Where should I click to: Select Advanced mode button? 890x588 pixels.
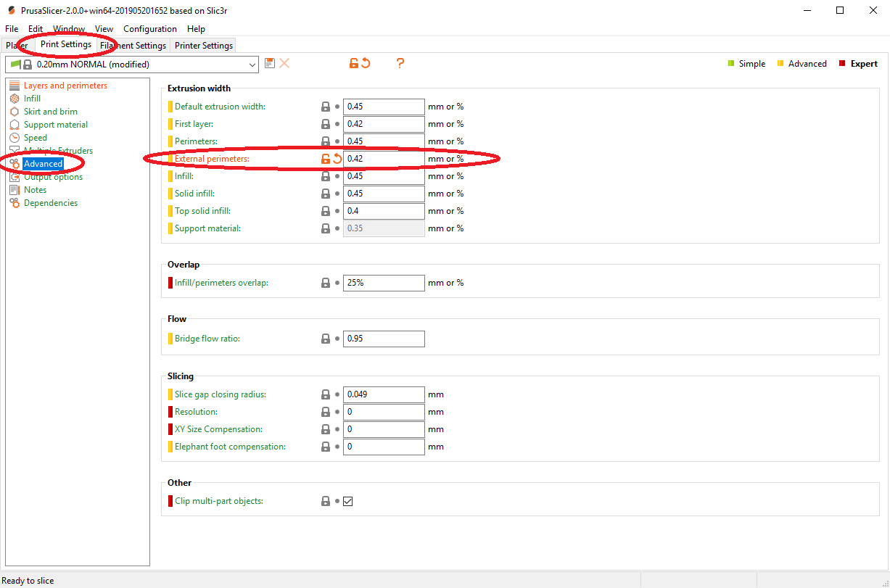coord(802,64)
